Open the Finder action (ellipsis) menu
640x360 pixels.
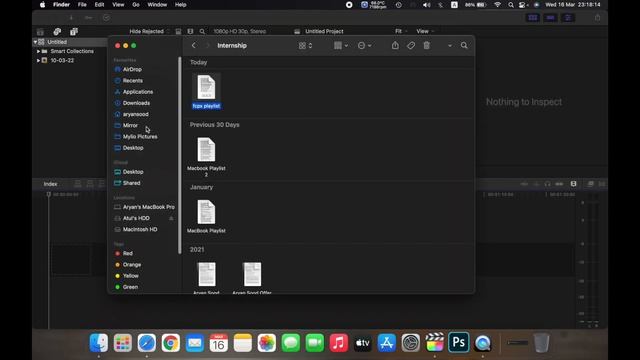tap(364, 46)
